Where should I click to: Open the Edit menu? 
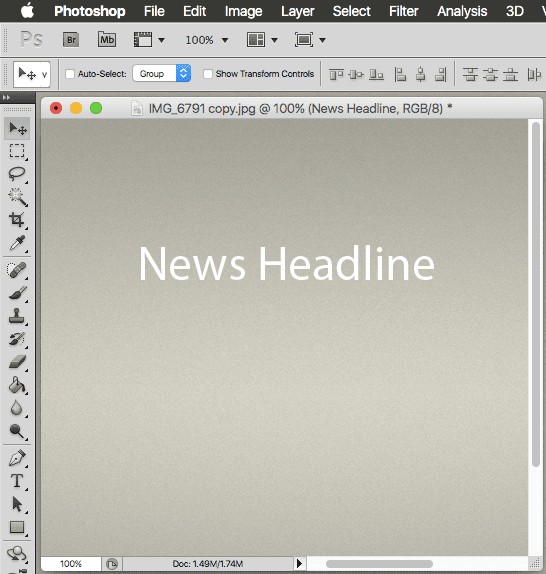[x=194, y=11]
